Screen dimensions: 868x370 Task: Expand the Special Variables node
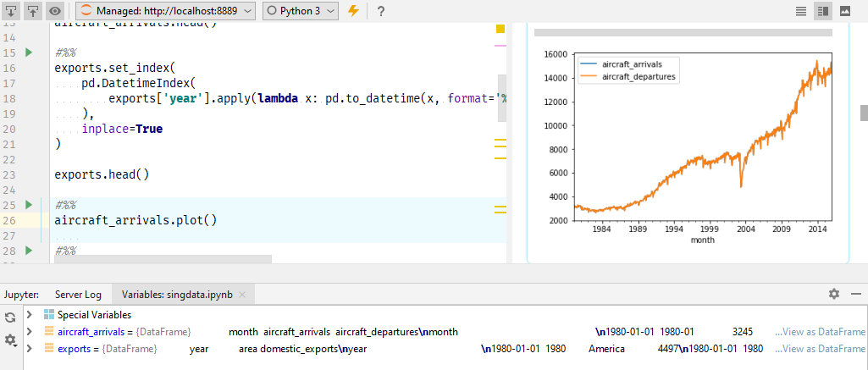[x=30, y=315]
